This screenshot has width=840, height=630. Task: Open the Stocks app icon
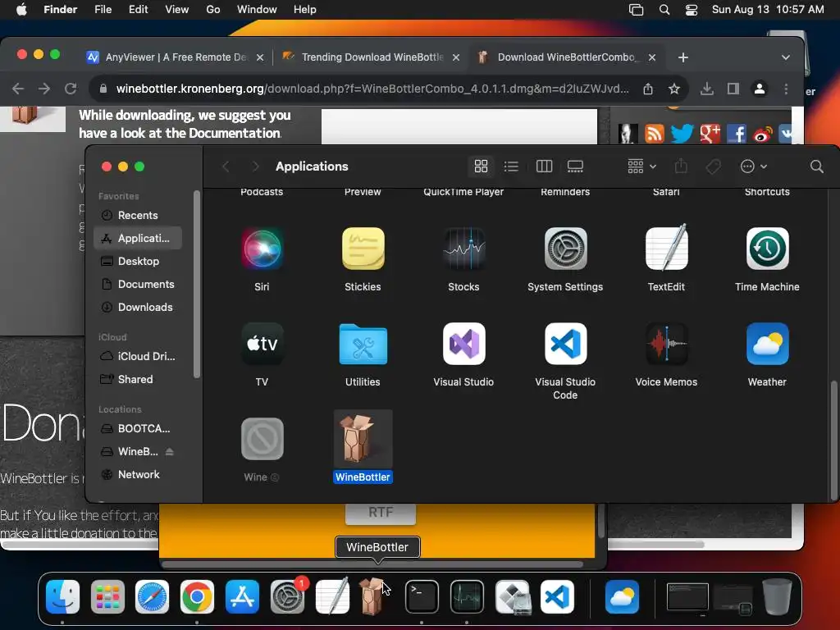pyautogui.click(x=464, y=249)
